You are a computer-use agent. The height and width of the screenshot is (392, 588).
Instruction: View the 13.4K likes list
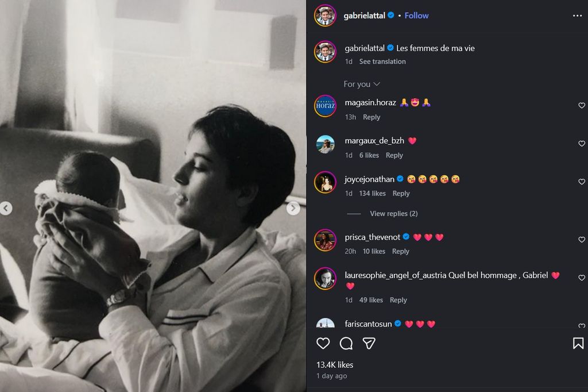[x=335, y=364]
